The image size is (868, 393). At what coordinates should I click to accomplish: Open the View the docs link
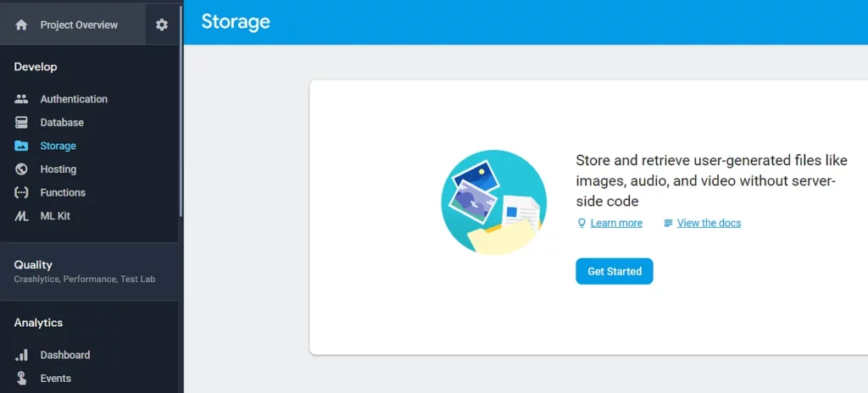click(x=709, y=223)
